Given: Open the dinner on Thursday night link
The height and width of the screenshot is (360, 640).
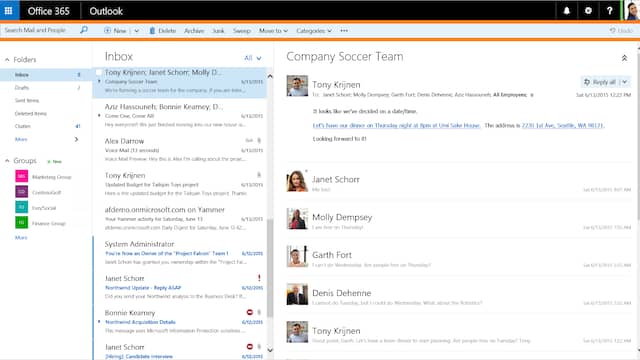Looking at the screenshot, I should 396,125.
